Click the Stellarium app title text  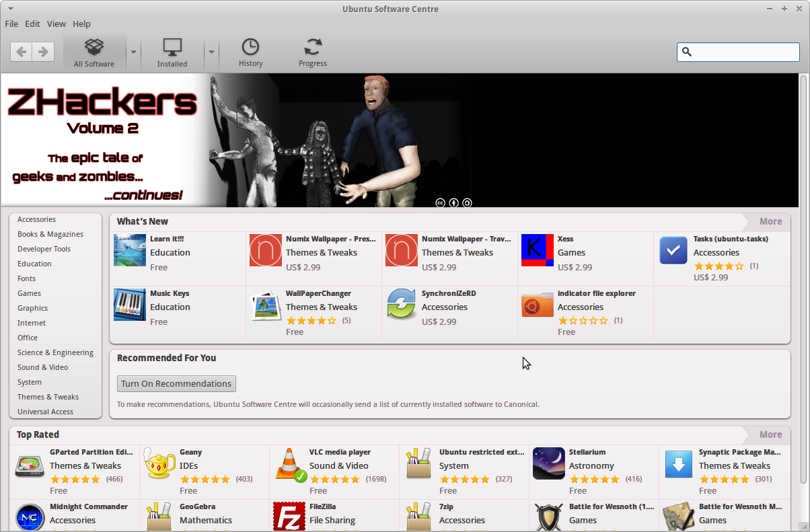pyautogui.click(x=587, y=452)
